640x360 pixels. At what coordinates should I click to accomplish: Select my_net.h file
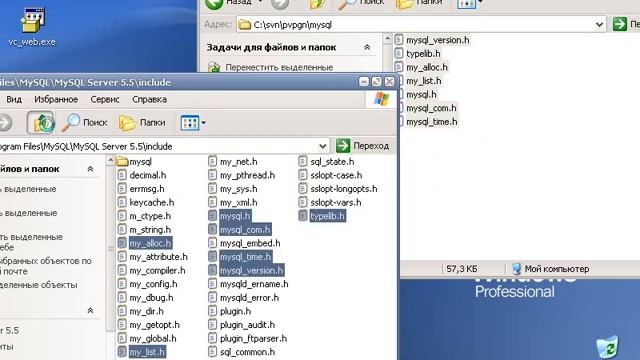tap(233, 162)
